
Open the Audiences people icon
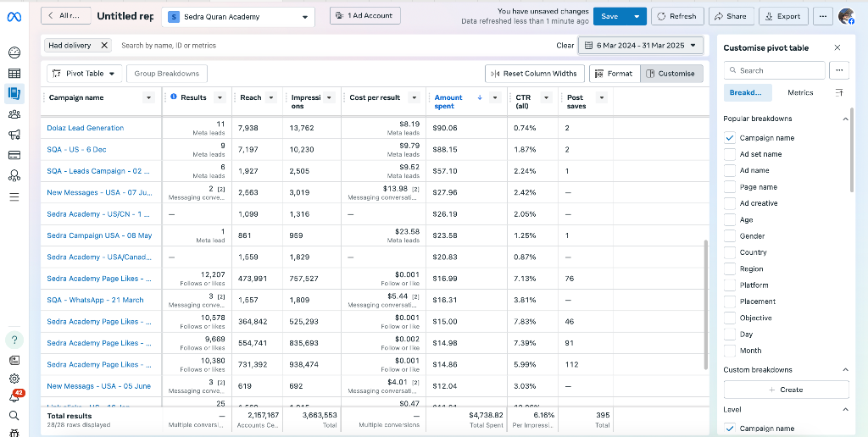click(x=14, y=114)
